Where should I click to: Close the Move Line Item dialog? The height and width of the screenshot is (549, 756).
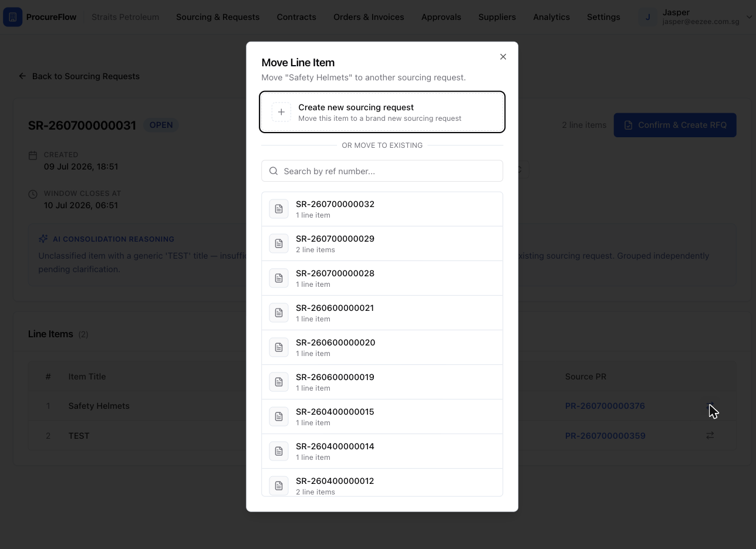(503, 57)
